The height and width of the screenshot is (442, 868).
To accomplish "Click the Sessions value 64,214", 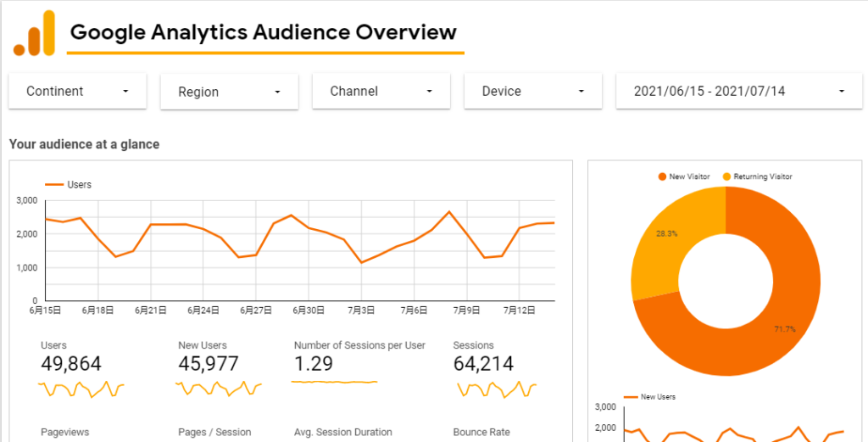I will tap(483, 364).
